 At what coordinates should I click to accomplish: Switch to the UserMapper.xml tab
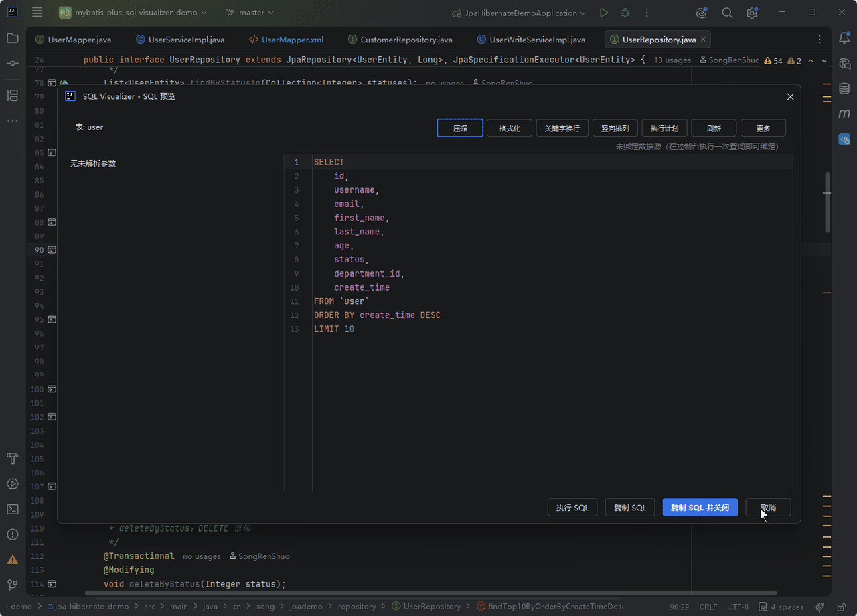[286, 40]
